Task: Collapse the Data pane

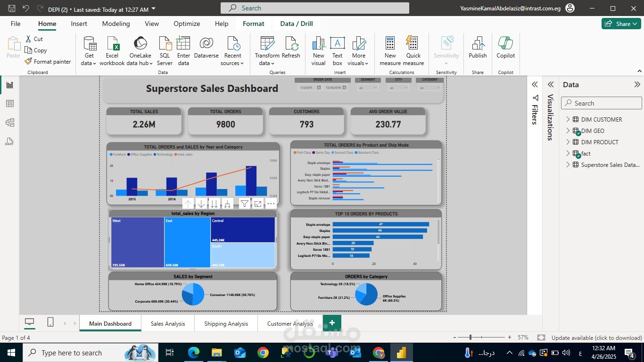Action: [637, 84]
